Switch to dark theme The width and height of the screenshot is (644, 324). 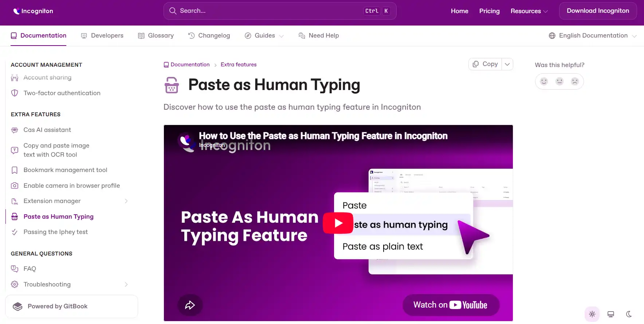pos(629,314)
